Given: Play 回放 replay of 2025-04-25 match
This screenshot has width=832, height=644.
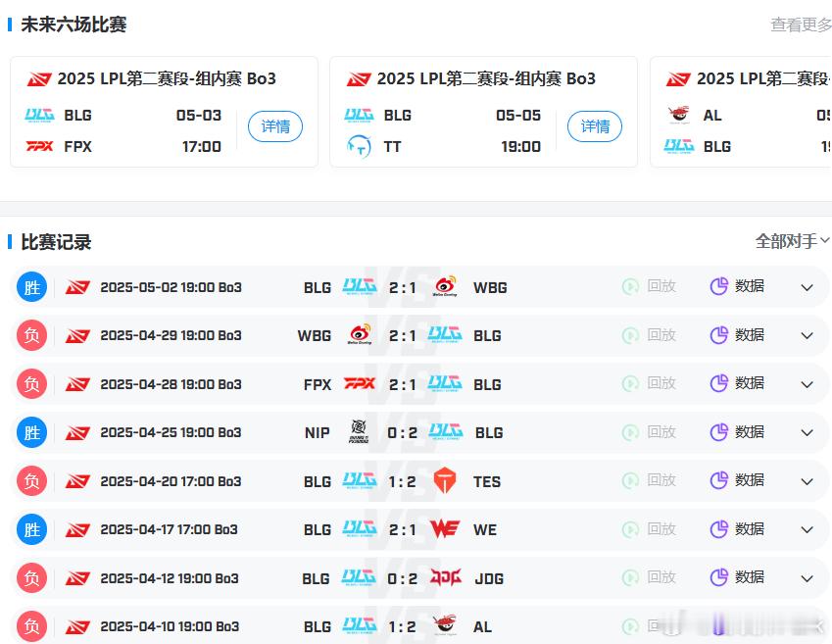Looking at the screenshot, I should [649, 432].
